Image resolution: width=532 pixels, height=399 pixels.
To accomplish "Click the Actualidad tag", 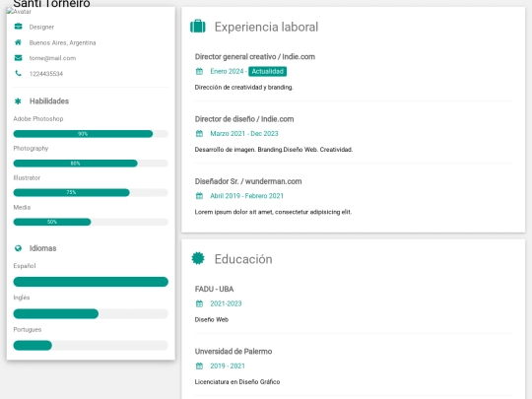I will [x=267, y=71].
